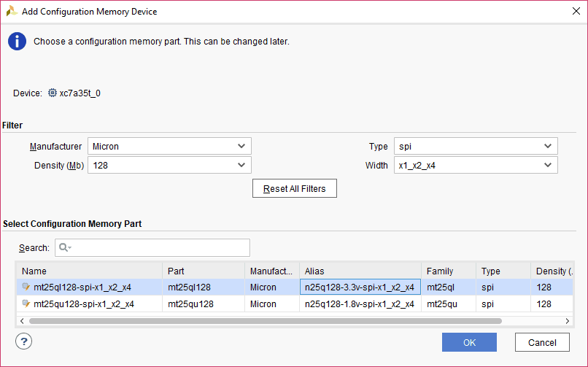Open the Manufacturer dropdown
The image size is (588, 367).
(169, 146)
